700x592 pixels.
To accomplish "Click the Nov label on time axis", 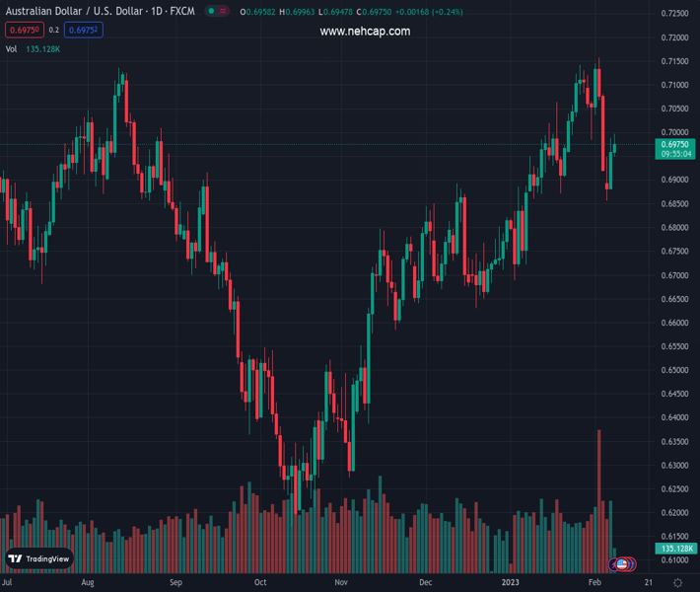I will [x=340, y=583].
